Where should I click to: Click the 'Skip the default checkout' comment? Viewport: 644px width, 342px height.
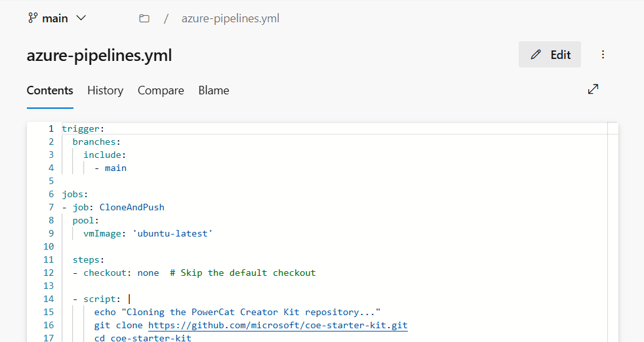[243, 273]
